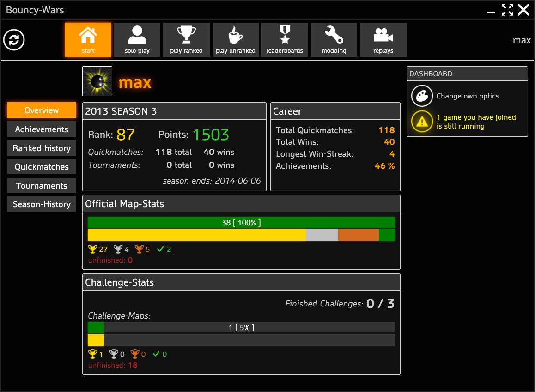Screen dimensions: 535x392
Task: Switch to the Achievements tab
Action: 42,129
